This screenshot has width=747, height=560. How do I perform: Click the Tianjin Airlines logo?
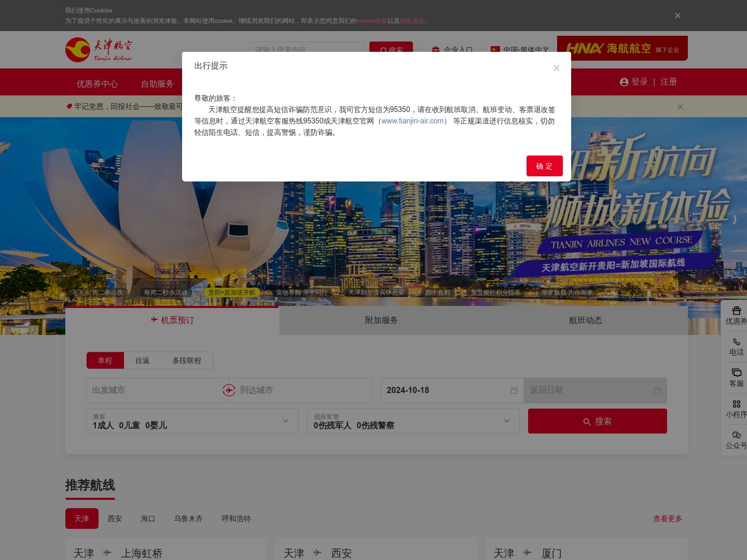pyautogui.click(x=99, y=50)
